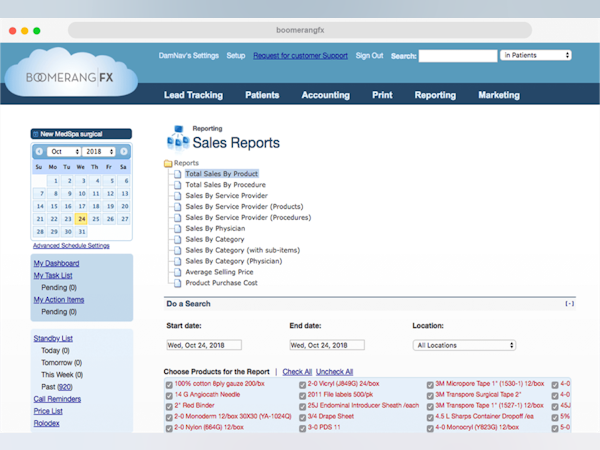Open the Lead Tracking menu

click(193, 95)
